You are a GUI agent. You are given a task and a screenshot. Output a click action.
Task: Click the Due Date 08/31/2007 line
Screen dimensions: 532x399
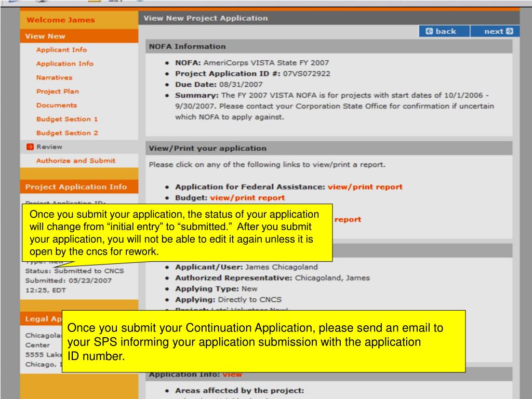point(219,85)
